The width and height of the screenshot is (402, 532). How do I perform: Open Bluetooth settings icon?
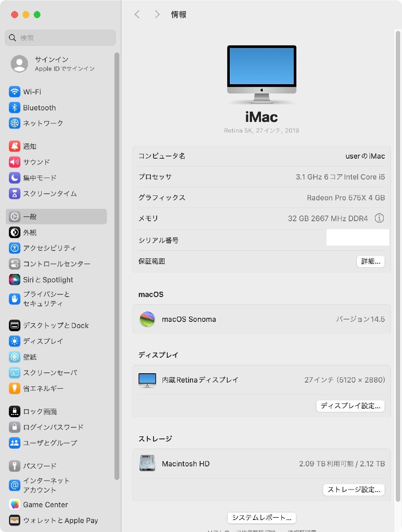point(15,108)
